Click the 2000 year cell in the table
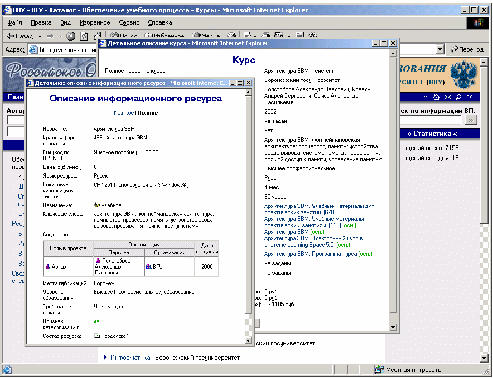Screen dimensions: 493x378 pos(207,266)
